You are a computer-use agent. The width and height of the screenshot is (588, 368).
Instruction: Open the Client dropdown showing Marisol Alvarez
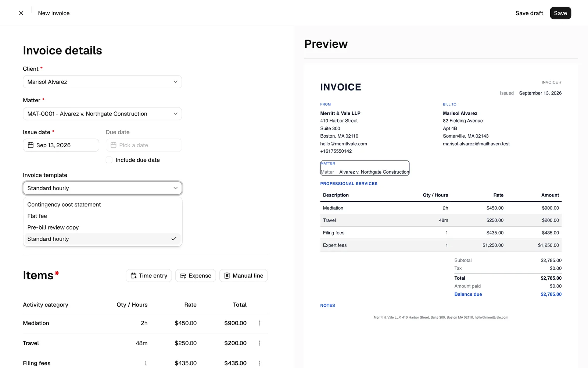click(x=103, y=82)
